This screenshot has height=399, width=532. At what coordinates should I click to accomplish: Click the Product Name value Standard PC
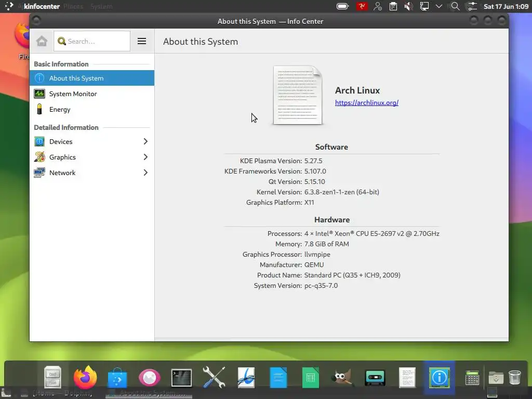(352, 275)
